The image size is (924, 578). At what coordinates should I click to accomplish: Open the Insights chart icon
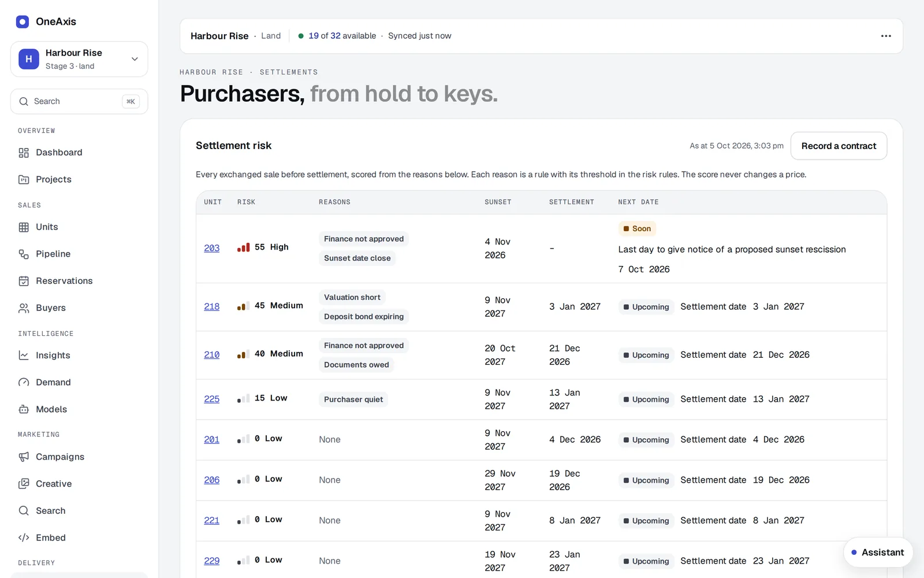pos(24,355)
